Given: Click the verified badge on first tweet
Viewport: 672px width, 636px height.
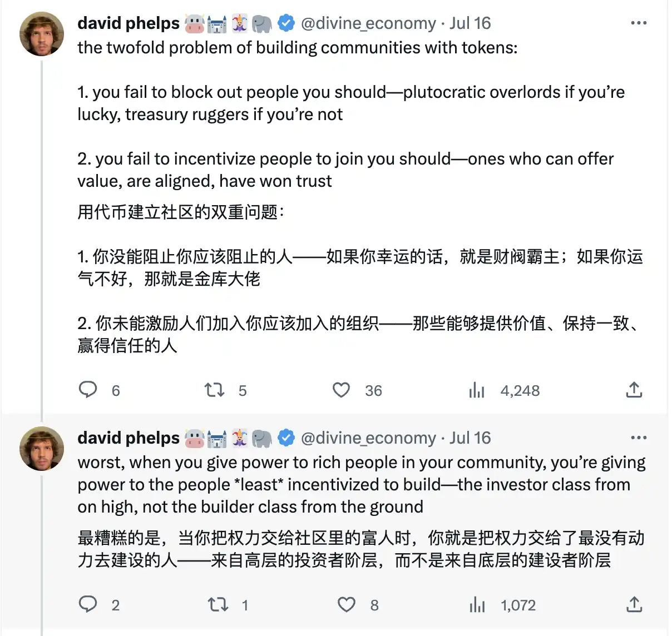Looking at the screenshot, I should [286, 23].
